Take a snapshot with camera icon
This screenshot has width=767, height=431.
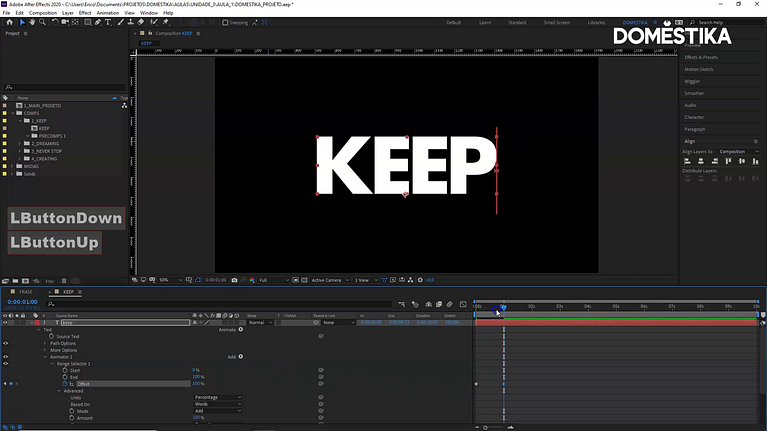coord(234,280)
